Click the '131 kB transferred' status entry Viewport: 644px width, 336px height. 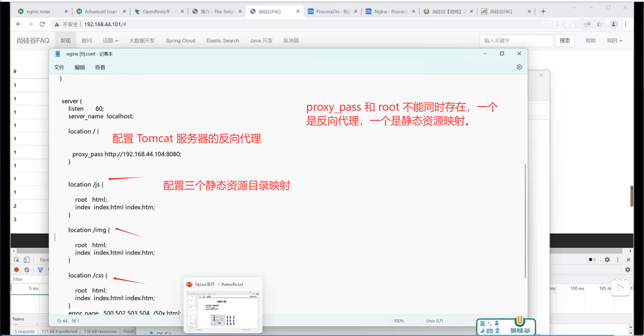(x=59, y=331)
